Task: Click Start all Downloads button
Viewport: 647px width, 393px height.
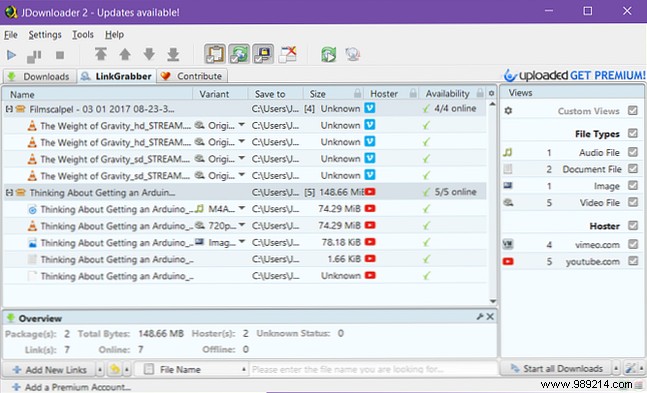Action: [556, 368]
